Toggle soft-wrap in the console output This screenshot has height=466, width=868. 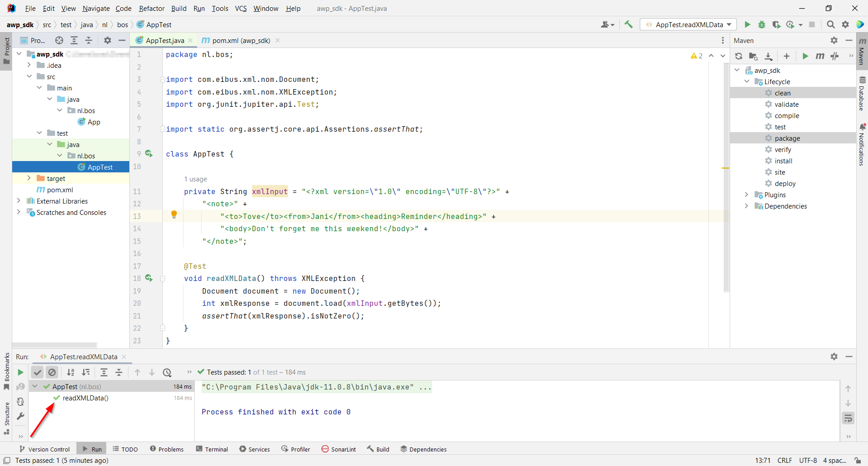tap(848, 418)
